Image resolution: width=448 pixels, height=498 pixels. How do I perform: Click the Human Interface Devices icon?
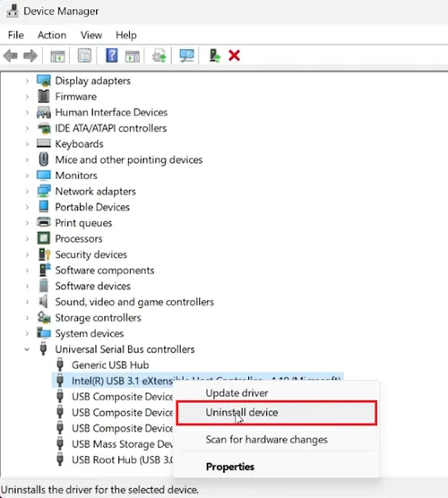[x=44, y=112]
